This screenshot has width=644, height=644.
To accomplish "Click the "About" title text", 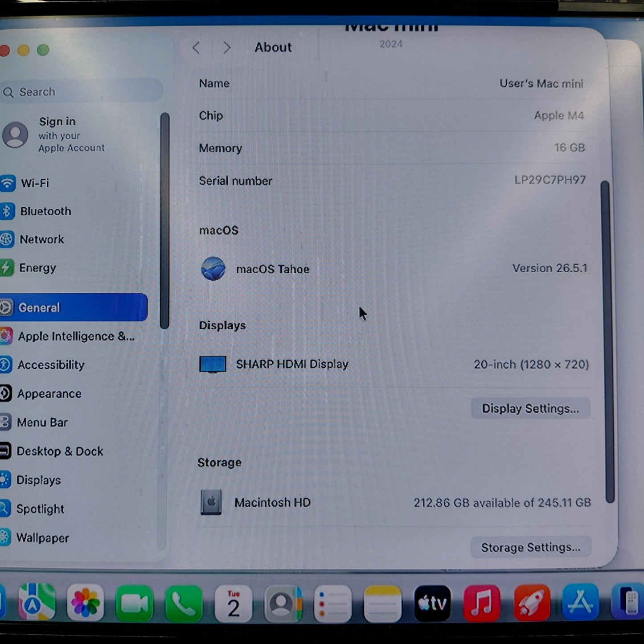I will pos(273,47).
